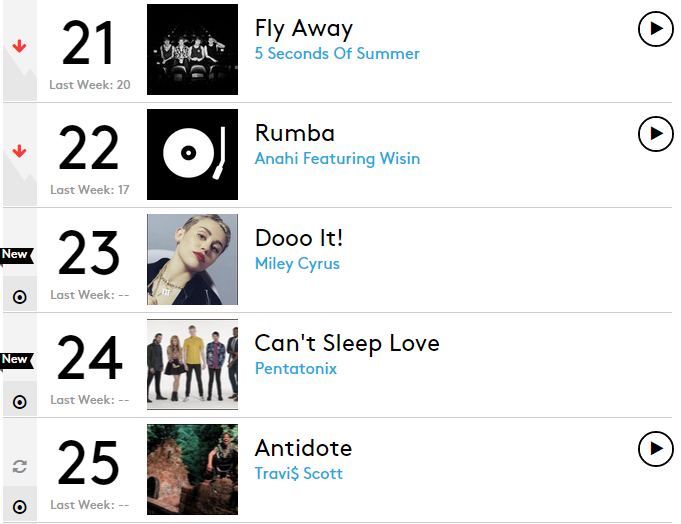Click the Fly Away album cover

tap(192, 49)
